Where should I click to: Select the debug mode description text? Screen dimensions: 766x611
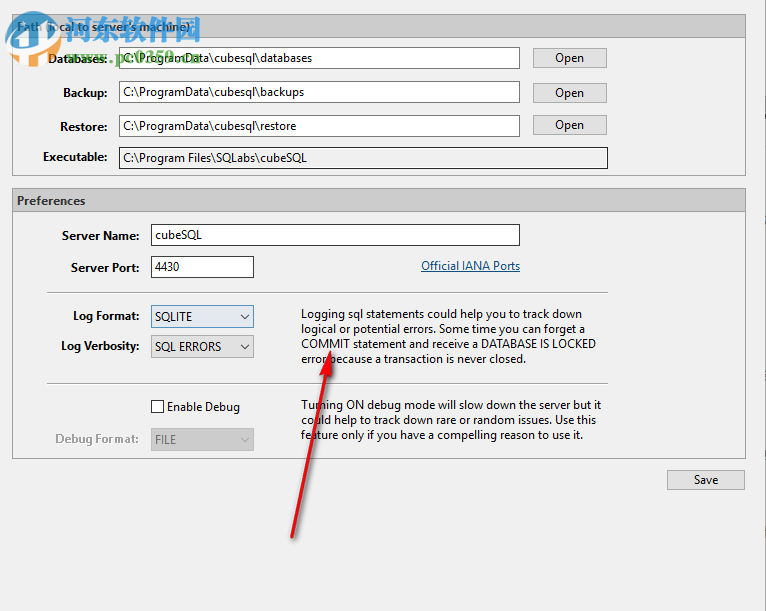tap(450, 420)
